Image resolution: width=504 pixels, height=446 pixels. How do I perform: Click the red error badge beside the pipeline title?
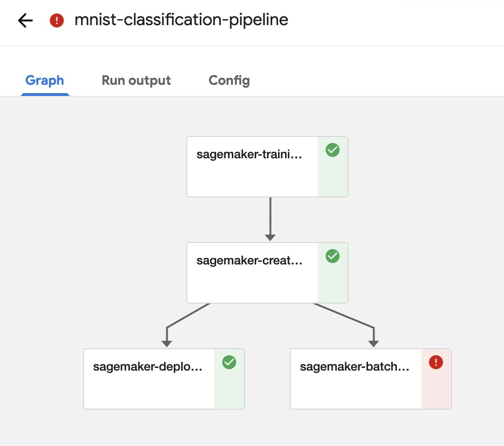(56, 20)
